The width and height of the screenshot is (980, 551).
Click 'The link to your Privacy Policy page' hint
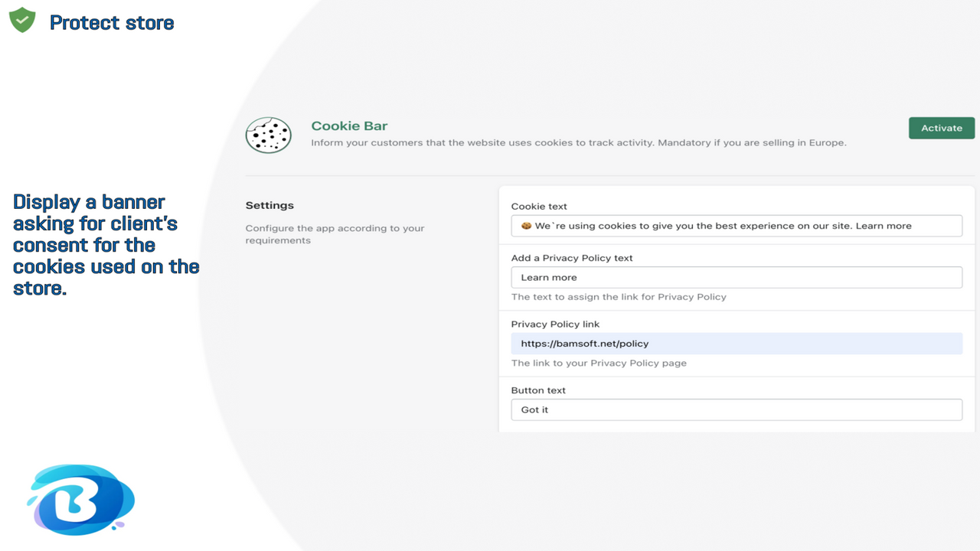click(599, 363)
